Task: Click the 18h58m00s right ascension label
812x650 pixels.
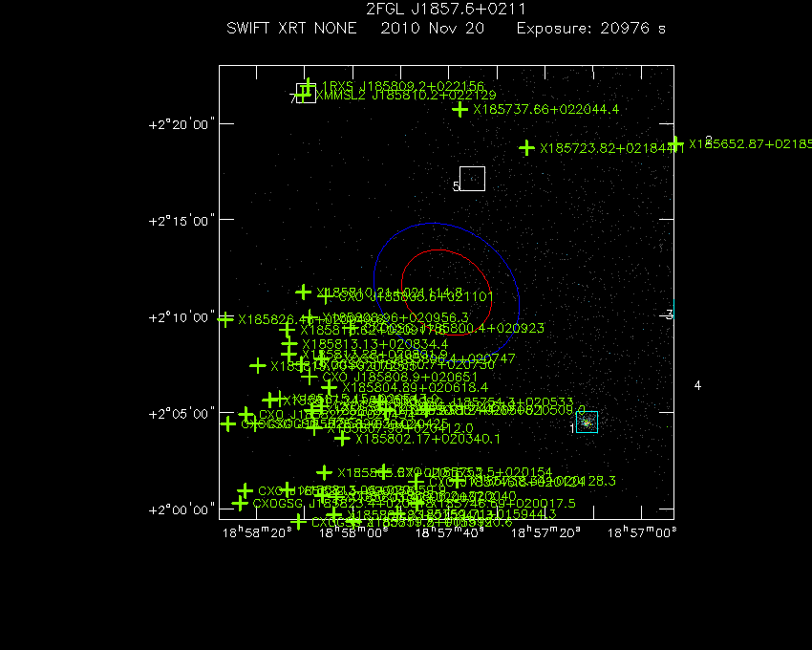Action: pos(353,532)
